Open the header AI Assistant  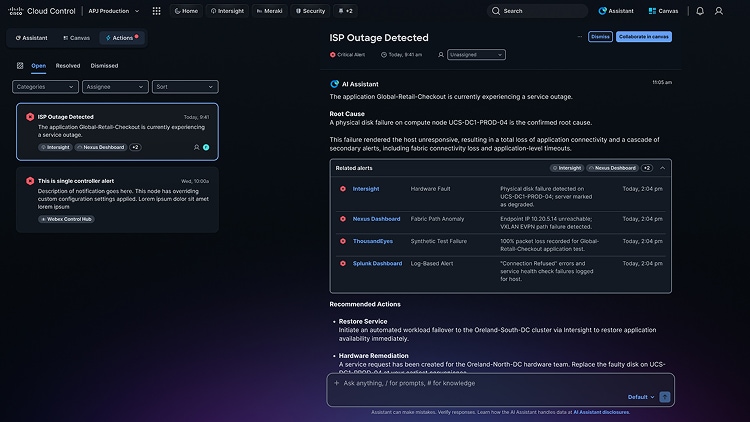point(616,11)
